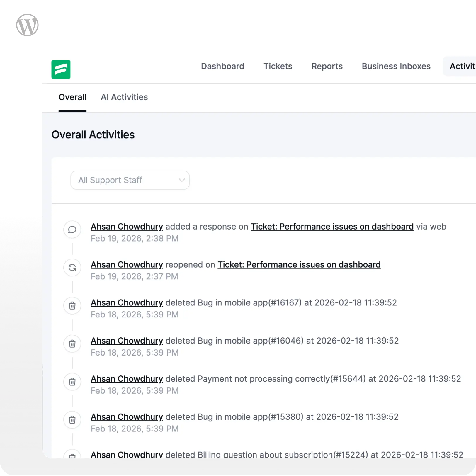
Task: Click Ahsan Chowdhury's name link
Action: click(127, 226)
